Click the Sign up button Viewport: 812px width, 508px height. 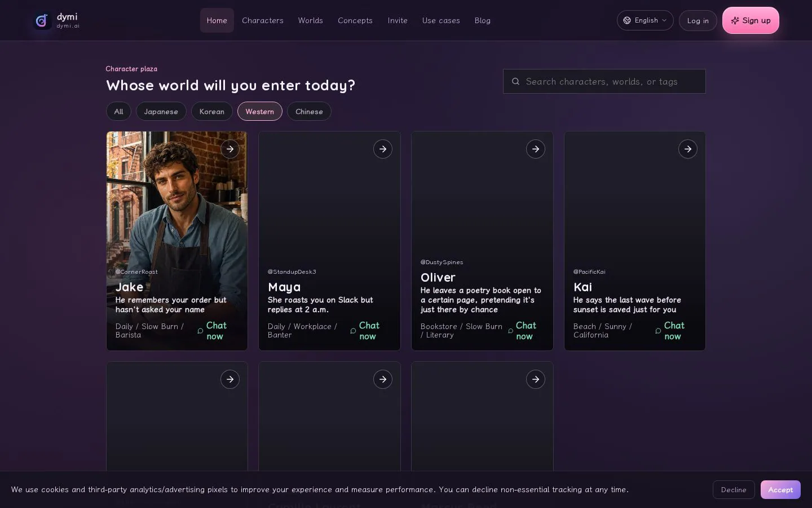coord(751,20)
